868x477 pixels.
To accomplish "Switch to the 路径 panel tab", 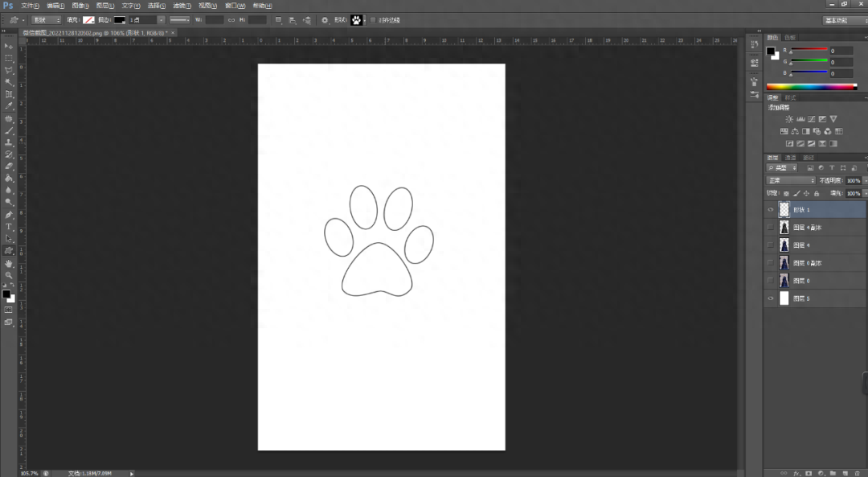I will tap(809, 158).
